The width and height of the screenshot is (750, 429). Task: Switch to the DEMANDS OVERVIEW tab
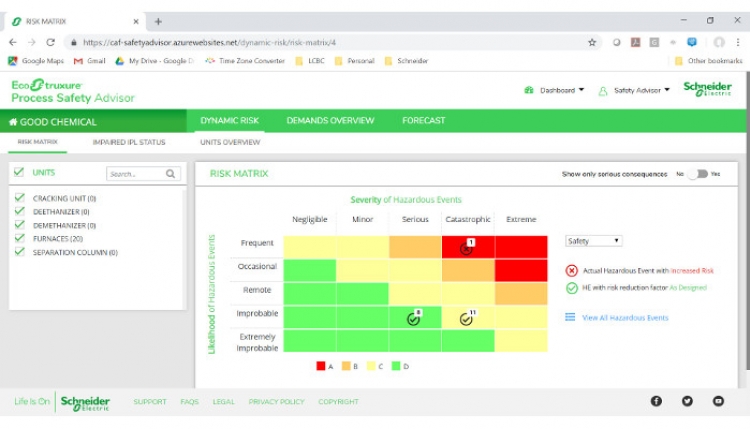point(330,121)
